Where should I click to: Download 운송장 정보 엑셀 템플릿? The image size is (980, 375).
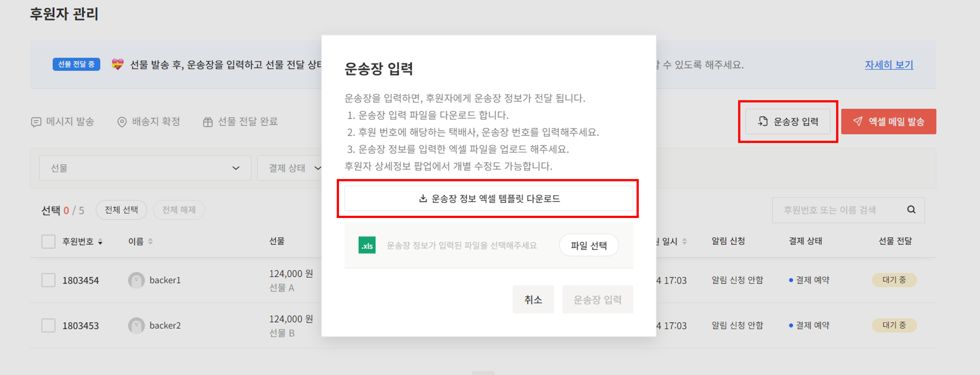(x=488, y=199)
